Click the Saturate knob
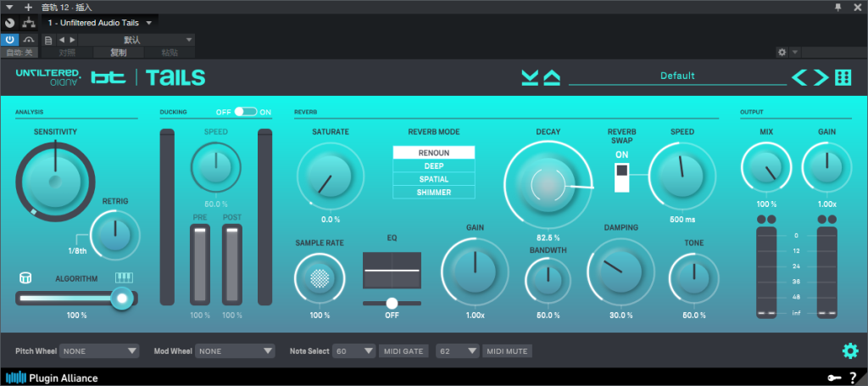The height and width of the screenshot is (386, 868). pos(331,176)
